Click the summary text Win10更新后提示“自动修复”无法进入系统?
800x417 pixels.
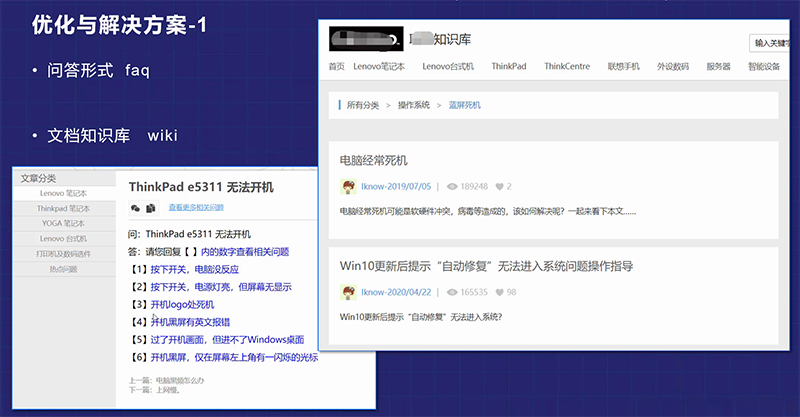[421, 317]
